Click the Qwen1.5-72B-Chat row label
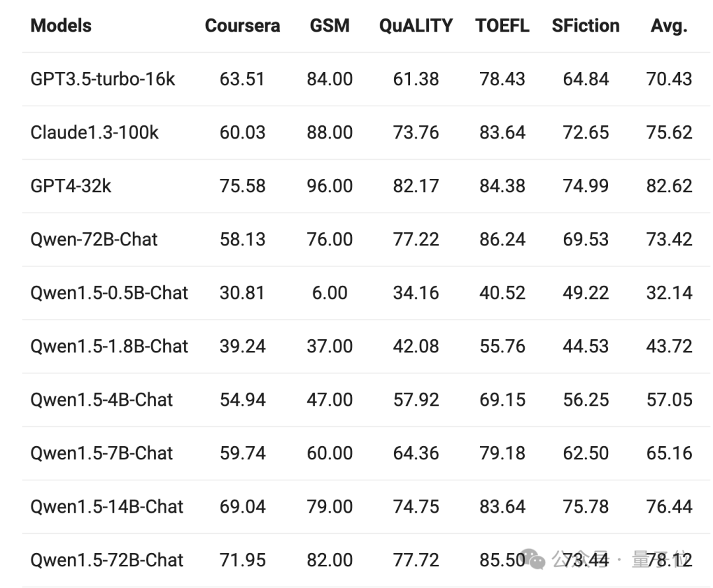Image resolution: width=713 pixels, height=588 pixels. click(x=107, y=560)
